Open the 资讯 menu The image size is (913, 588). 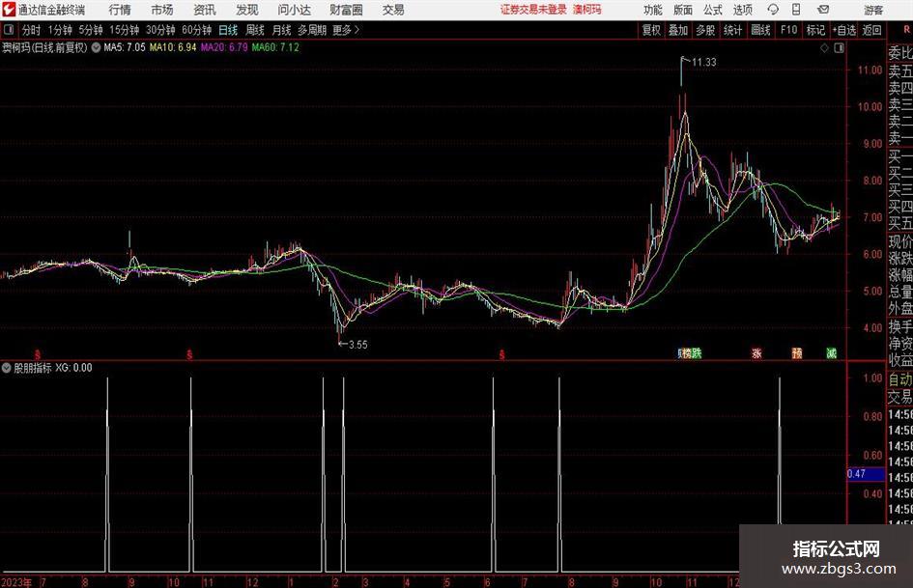205,10
